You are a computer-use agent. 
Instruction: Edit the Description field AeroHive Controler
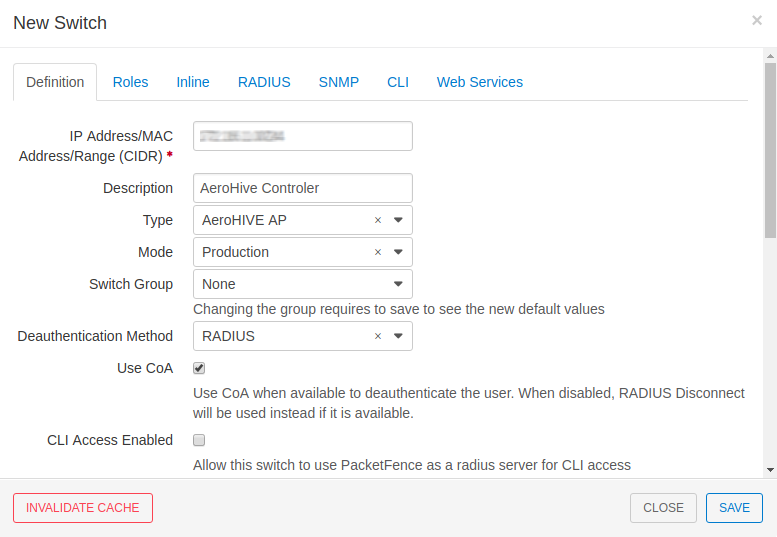(x=303, y=188)
